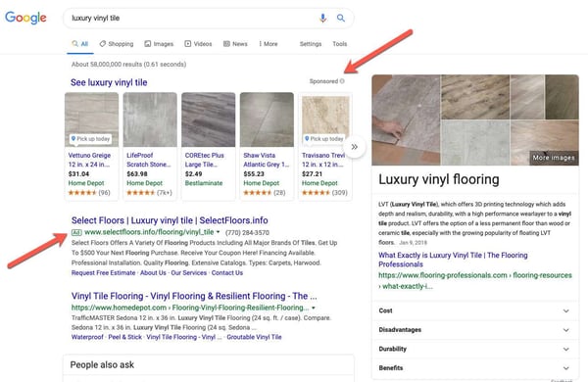Click Our Services sitelink
This screenshot has height=382, width=588.
click(x=188, y=273)
